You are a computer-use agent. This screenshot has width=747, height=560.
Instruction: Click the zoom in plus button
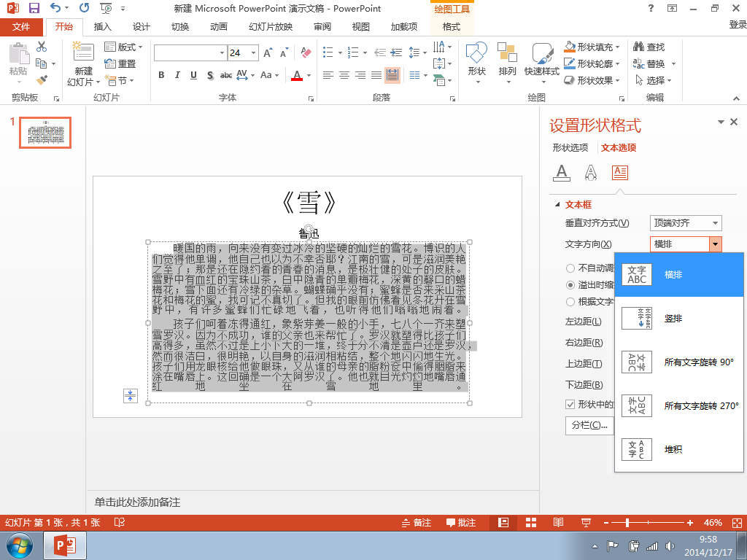(690, 522)
